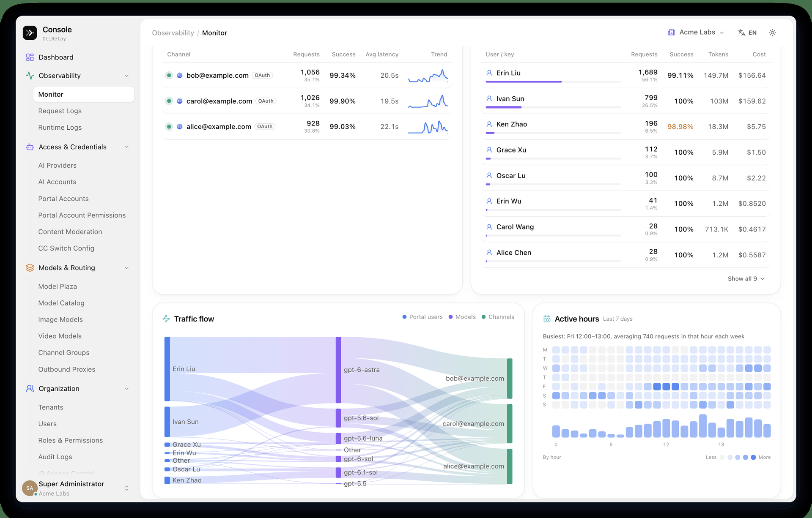Click the Traffic flow icon
This screenshot has width=812, height=518.
pyautogui.click(x=166, y=319)
